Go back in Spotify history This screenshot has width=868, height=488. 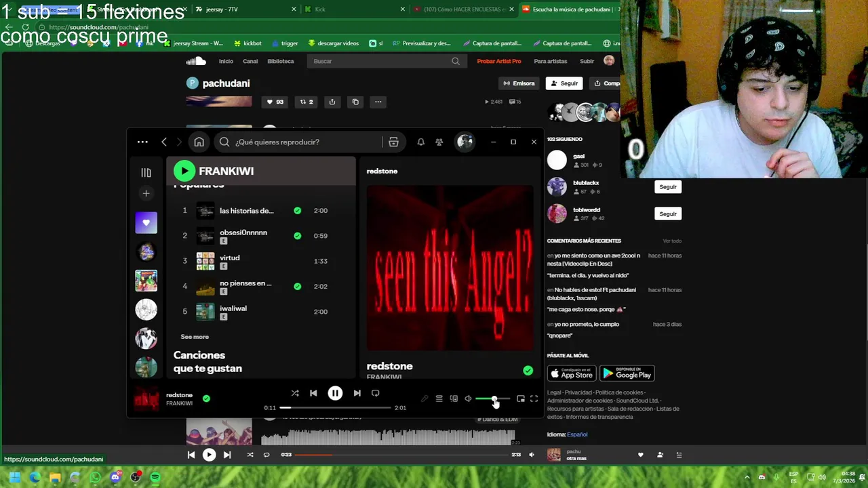[x=164, y=142]
